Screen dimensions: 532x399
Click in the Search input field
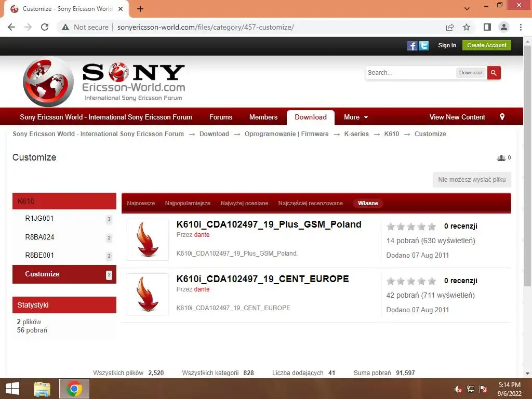[x=410, y=73]
